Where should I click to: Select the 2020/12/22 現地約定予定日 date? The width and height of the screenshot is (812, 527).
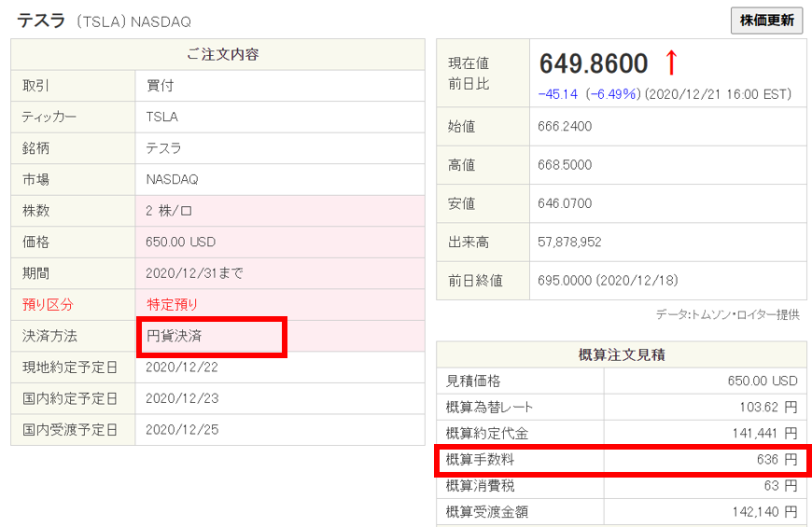click(182, 368)
